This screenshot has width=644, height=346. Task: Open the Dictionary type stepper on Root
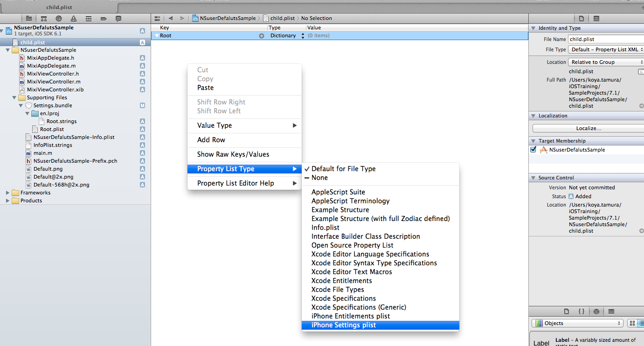(303, 36)
